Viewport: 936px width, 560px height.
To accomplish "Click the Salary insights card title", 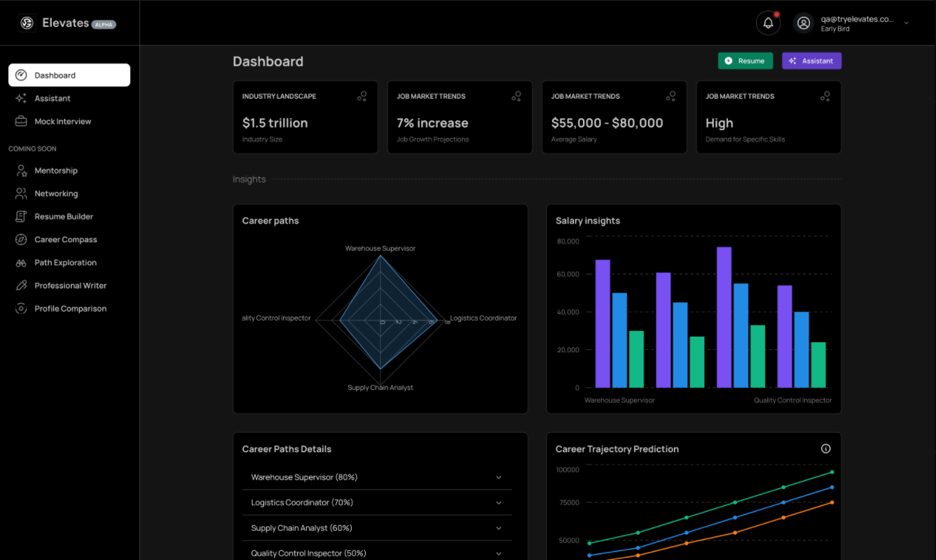I will (588, 220).
